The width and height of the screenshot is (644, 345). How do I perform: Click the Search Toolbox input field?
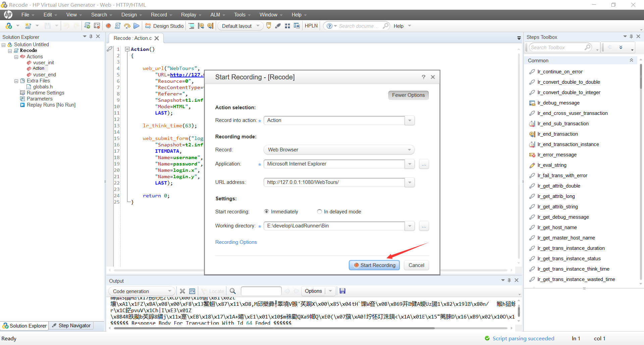tap(557, 48)
